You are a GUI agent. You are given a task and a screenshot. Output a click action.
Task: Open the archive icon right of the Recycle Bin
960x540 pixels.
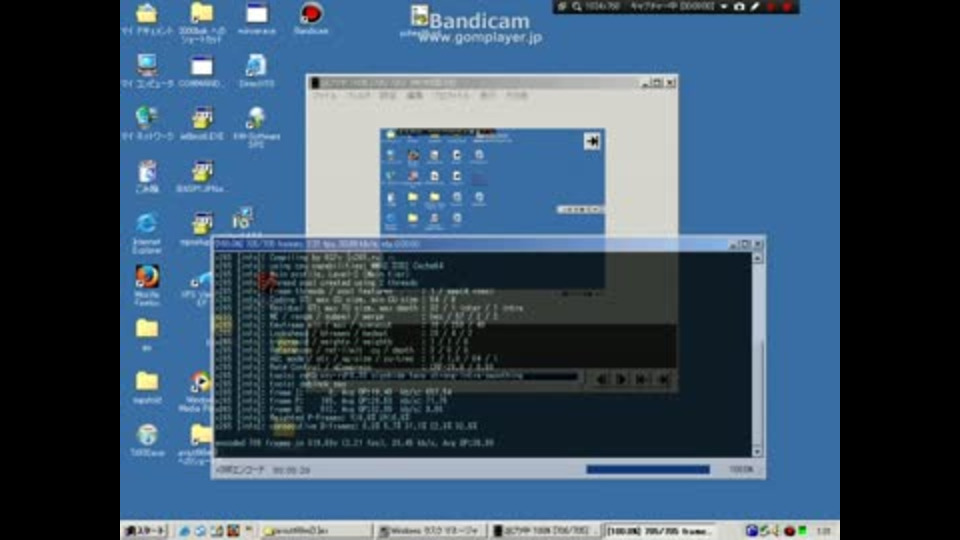pyautogui.click(x=201, y=172)
